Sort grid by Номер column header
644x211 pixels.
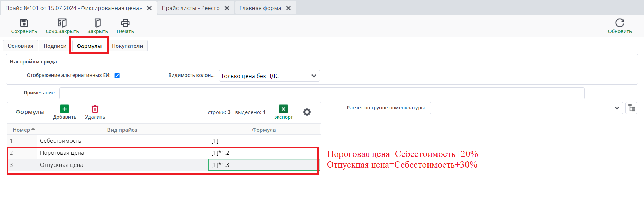tap(22, 130)
